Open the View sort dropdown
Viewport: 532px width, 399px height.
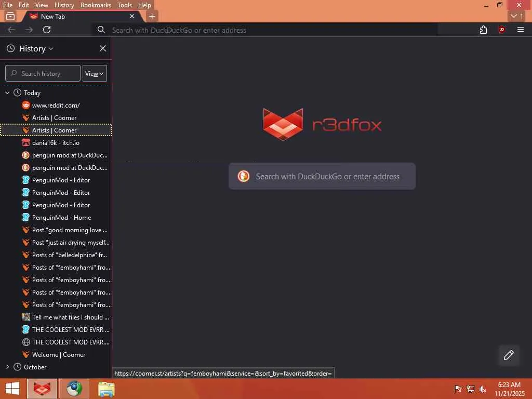point(95,74)
